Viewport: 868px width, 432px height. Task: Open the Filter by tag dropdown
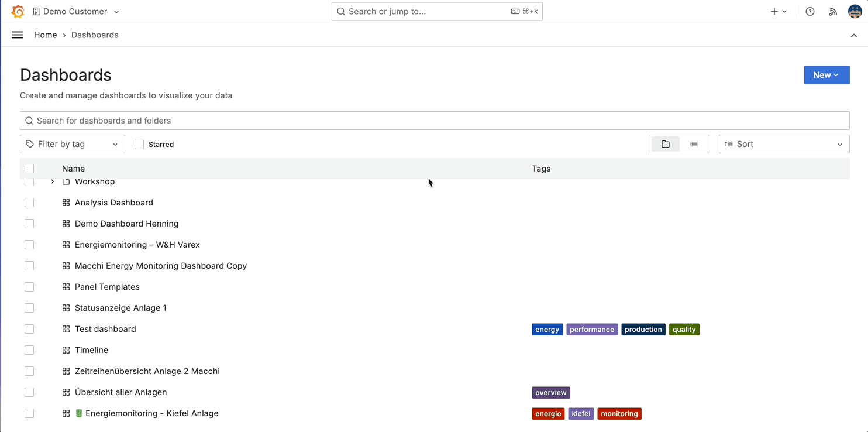(72, 143)
